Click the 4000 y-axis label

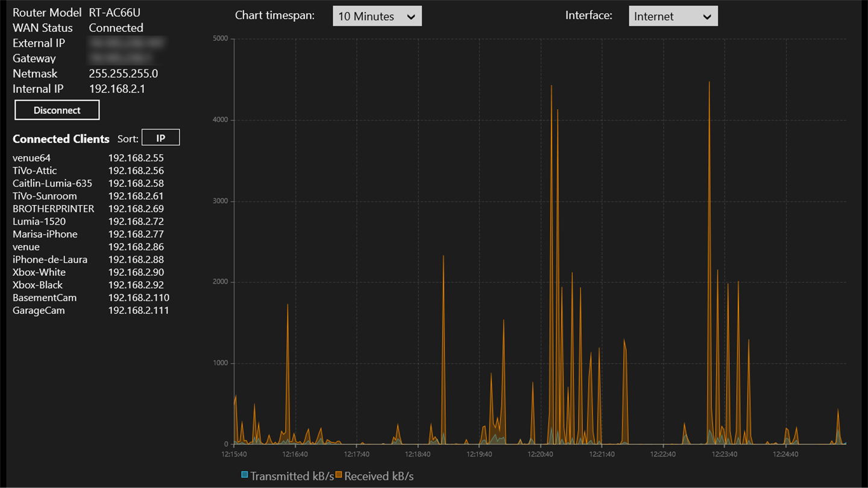click(x=221, y=120)
